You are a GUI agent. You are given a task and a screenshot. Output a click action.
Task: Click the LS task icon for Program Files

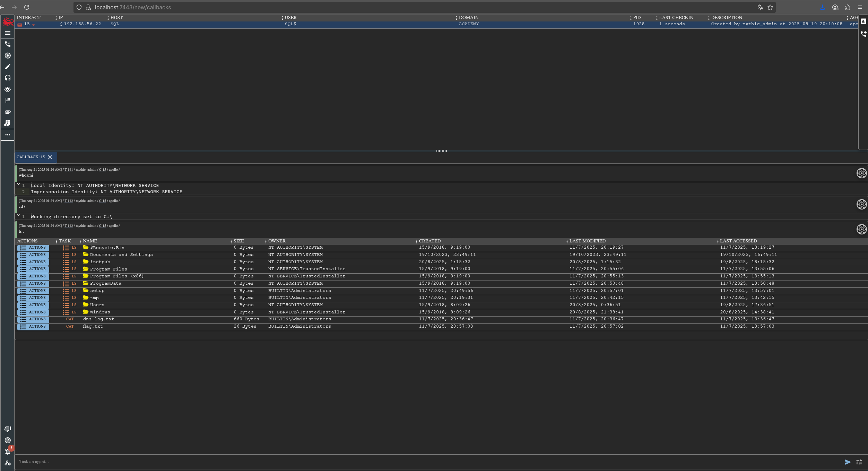coord(69,269)
